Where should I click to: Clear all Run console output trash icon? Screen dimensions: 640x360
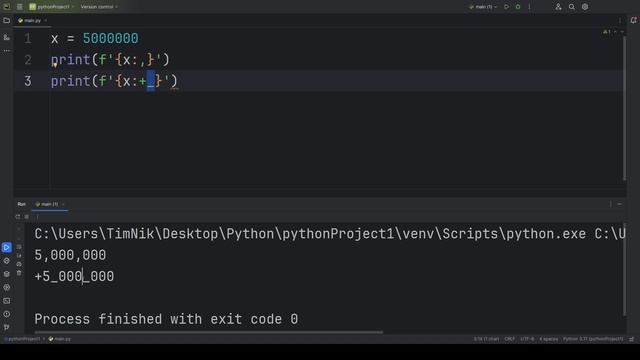point(19,273)
